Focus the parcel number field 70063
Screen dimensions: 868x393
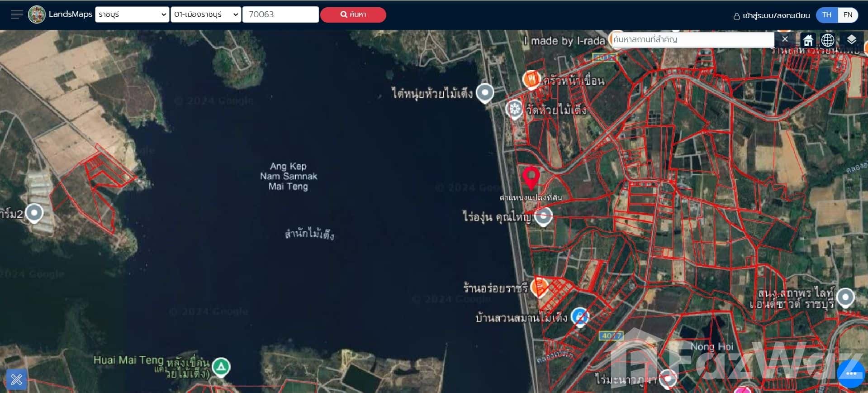click(x=280, y=14)
